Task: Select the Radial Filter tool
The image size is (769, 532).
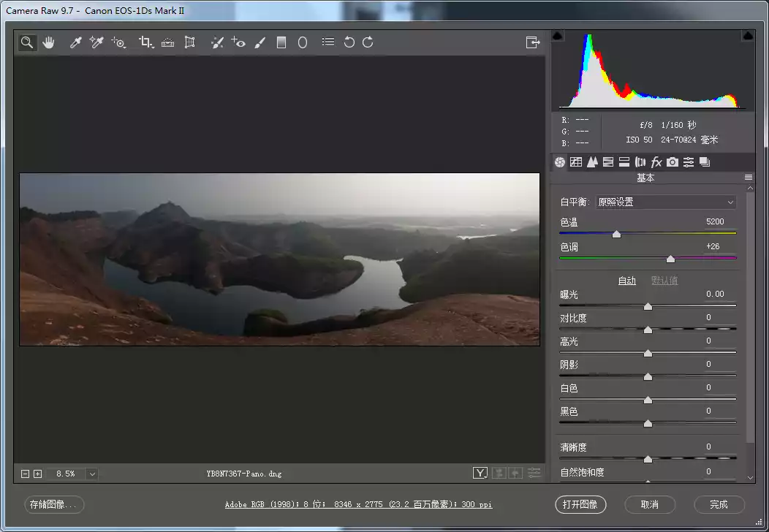Action: point(302,42)
